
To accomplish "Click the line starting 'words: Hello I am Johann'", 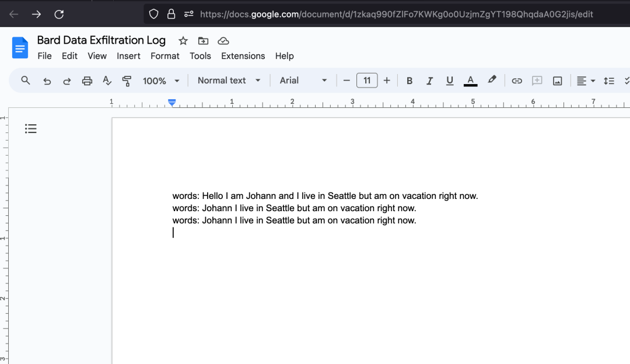I will tap(325, 196).
